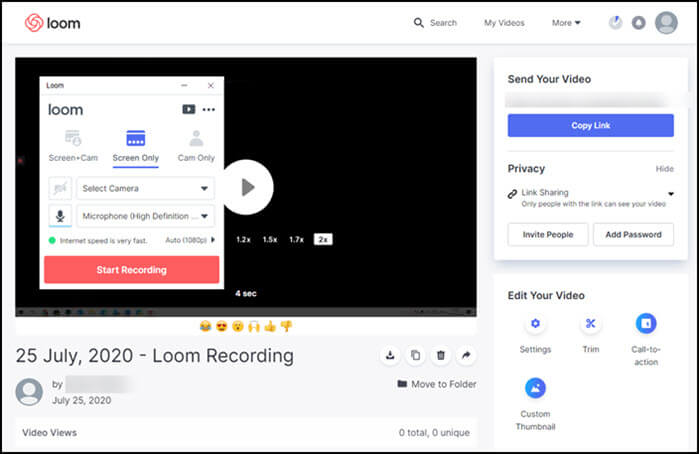Click the download video icon
Screen dimensions: 699x454
(390, 355)
